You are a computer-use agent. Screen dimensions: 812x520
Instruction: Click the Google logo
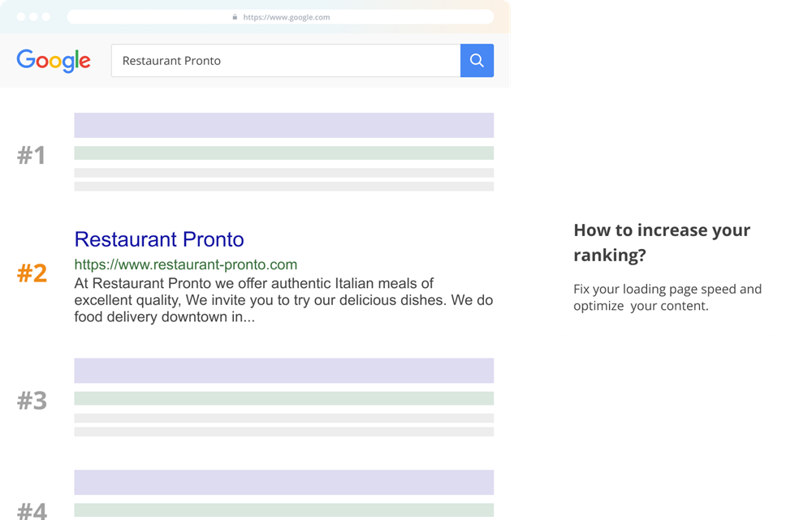(54, 61)
